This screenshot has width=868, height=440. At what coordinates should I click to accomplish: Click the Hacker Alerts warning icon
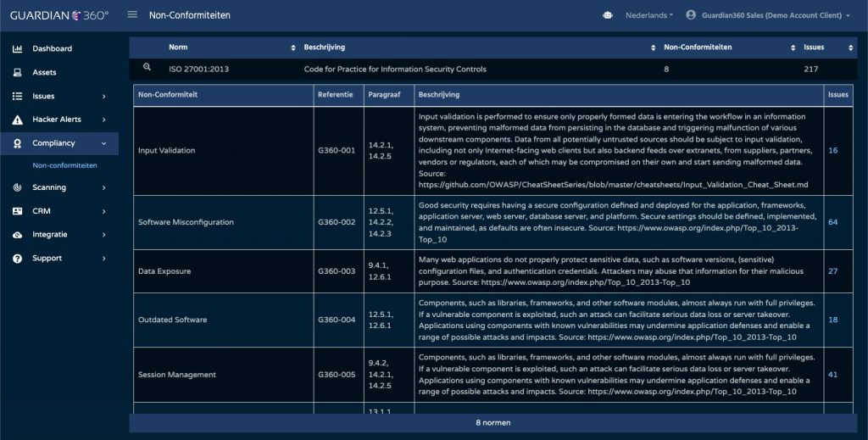point(17,120)
